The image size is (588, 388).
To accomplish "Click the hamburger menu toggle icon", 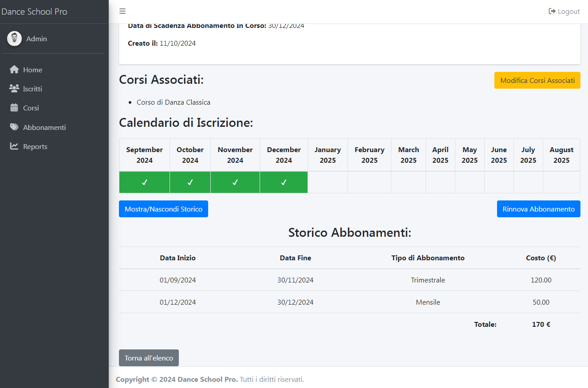I will pyautogui.click(x=122, y=12).
